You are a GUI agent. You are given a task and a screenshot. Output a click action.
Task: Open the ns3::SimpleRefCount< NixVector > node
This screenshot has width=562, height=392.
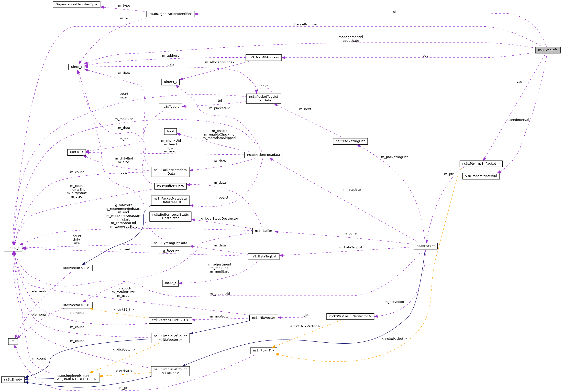click(170, 338)
